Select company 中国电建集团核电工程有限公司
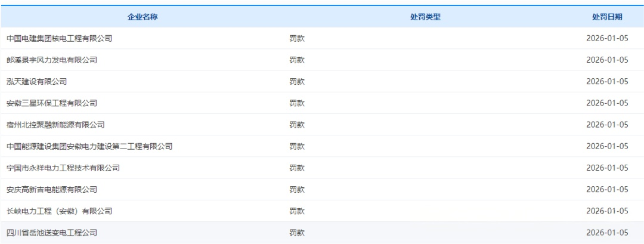 click(60, 39)
